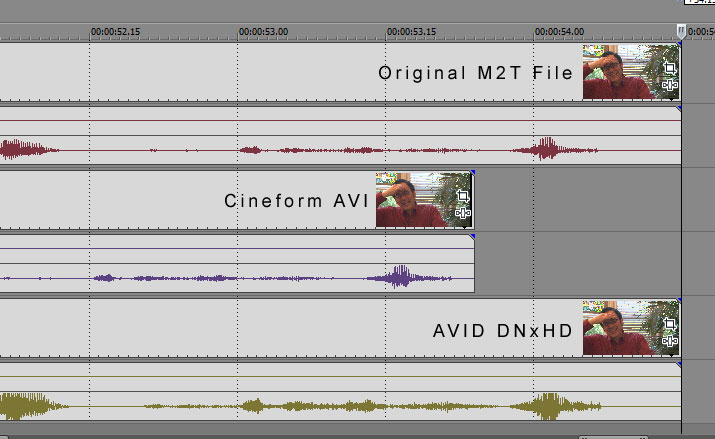Open Event Pan/Crop on Original M2T File clip
The image size is (715, 439).
[669, 68]
